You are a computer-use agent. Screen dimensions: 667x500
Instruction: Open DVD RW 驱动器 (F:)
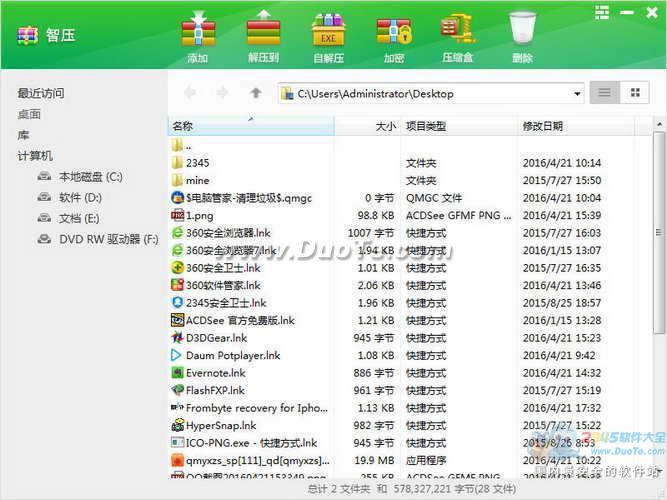[x=98, y=239]
